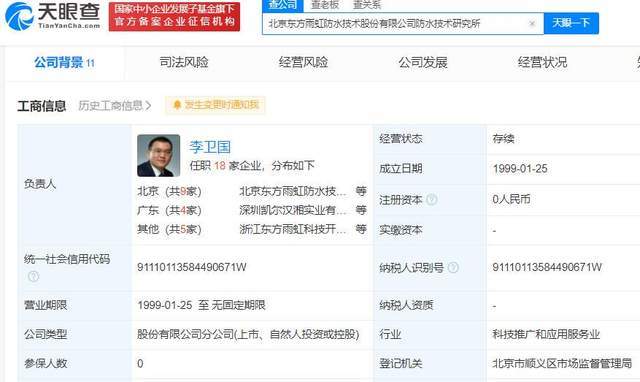Switch to the 查老板 search tab
The height and width of the screenshot is (382, 640).
pyautogui.click(x=324, y=5)
